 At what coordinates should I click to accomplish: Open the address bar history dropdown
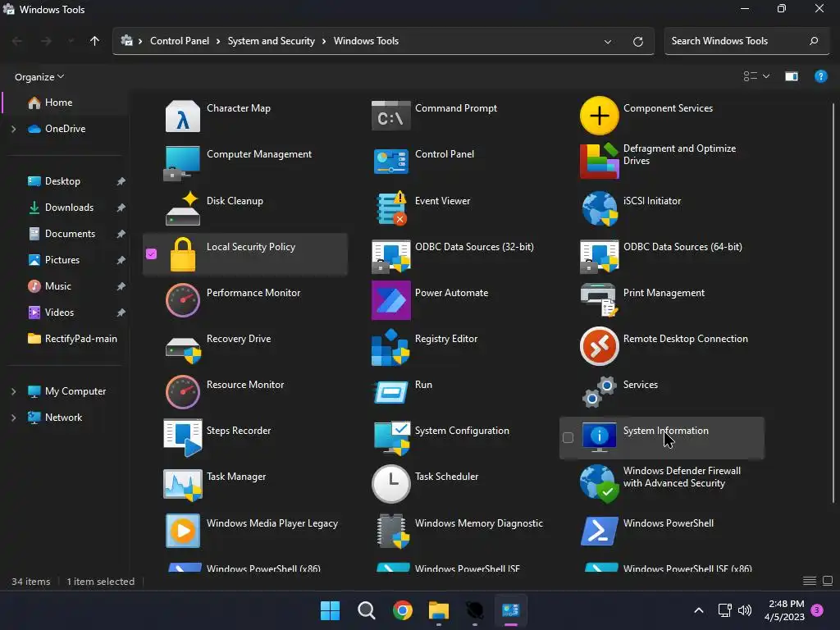[x=608, y=42]
